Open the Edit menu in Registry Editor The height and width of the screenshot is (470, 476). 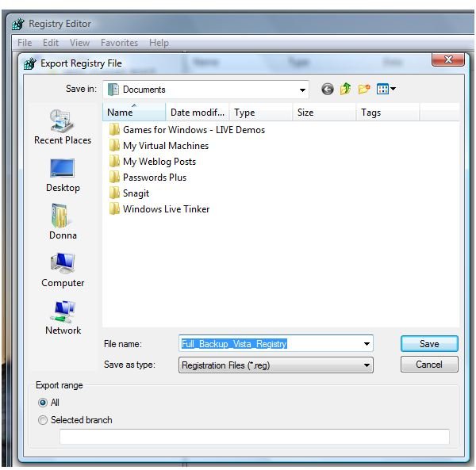(51, 43)
